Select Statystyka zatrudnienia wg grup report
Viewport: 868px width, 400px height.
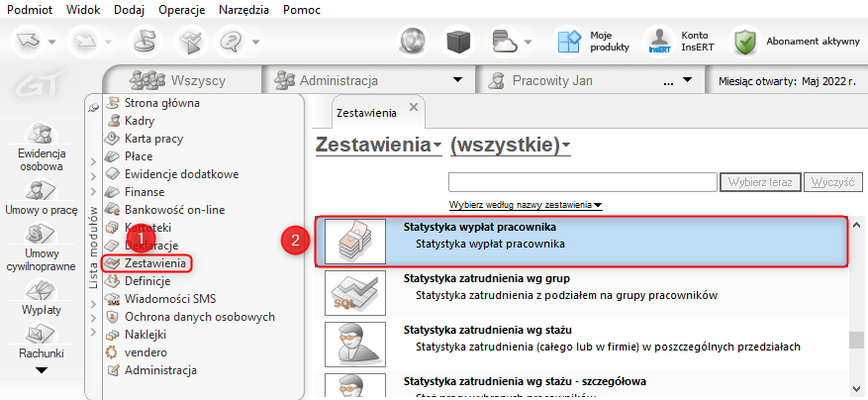click(x=581, y=293)
